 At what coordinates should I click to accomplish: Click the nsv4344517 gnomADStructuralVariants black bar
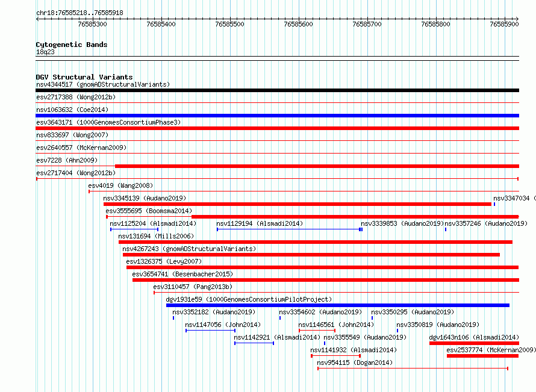point(277,90)
